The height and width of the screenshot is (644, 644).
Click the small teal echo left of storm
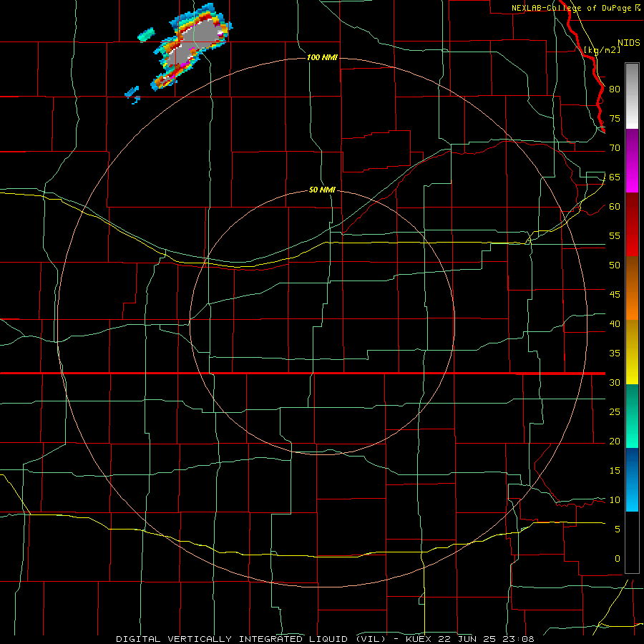(x=146, y=34)
